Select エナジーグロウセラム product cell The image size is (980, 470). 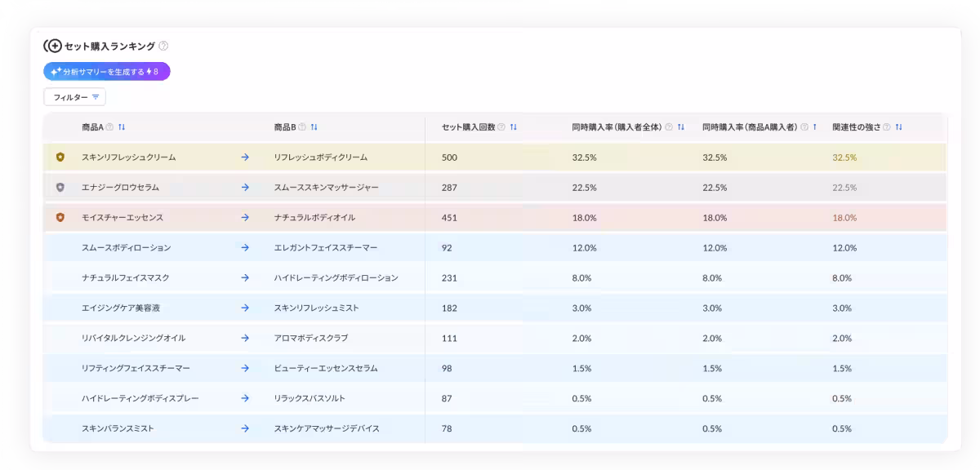pyautogui.click(x=120, y=187)
